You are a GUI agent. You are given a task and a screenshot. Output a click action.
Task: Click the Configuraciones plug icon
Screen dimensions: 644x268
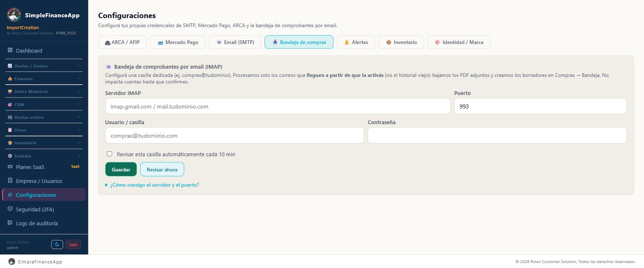point(10,195)
